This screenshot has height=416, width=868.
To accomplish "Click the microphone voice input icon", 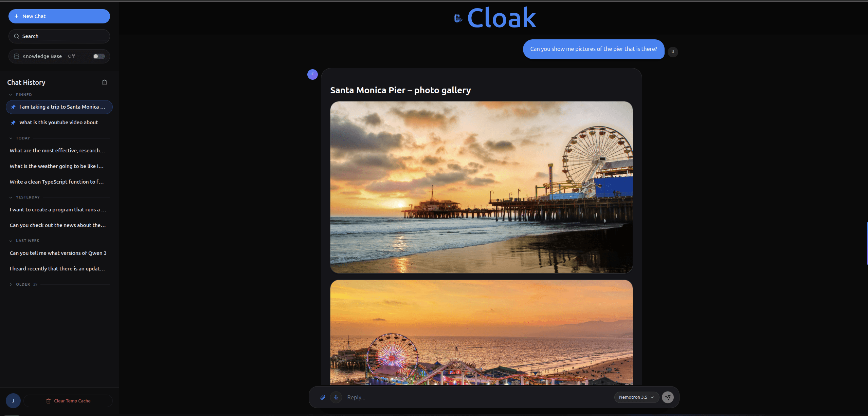I will [x=336, y=397].
